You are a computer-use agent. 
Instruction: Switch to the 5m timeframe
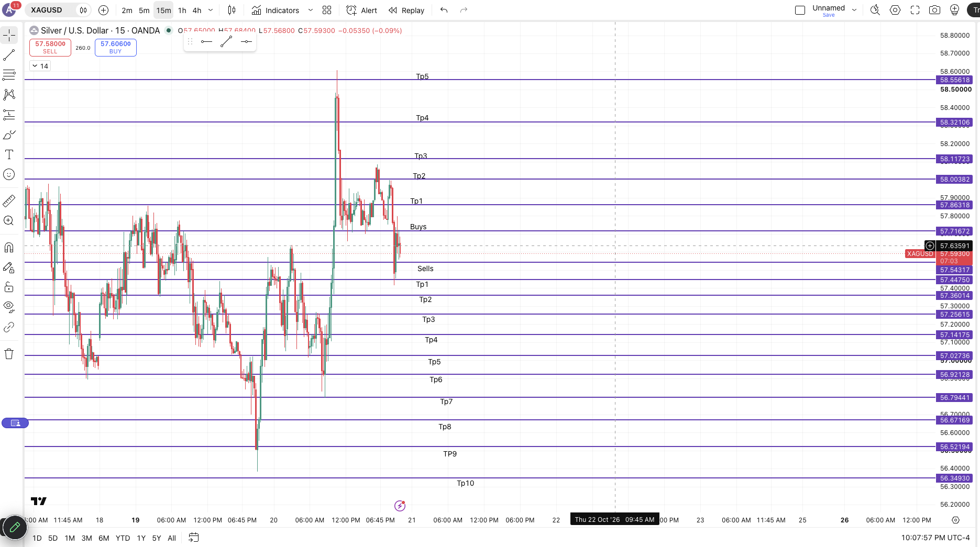pyautogui.click(x=144, y=10)
